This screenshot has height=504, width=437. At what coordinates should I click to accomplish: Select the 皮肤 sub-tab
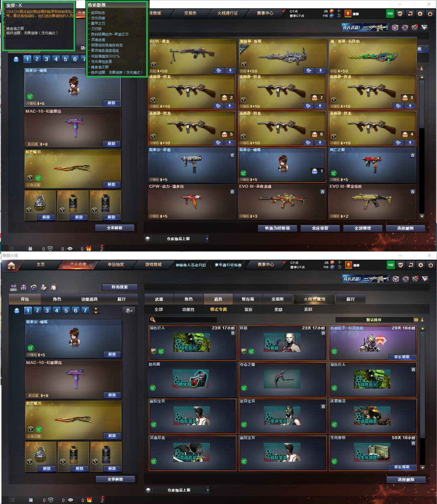(308, 309)
